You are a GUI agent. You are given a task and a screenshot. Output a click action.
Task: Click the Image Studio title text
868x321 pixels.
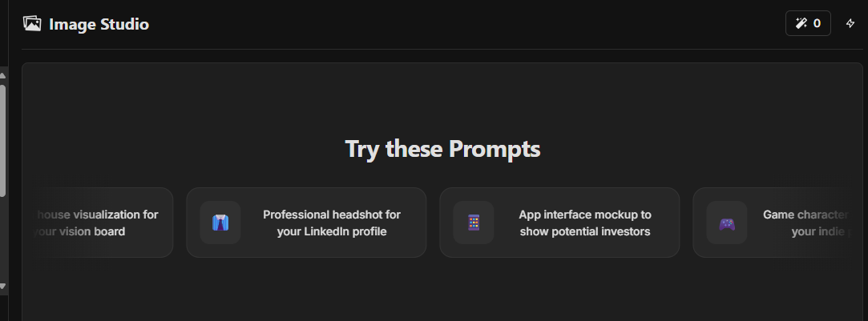pos(99,24)
